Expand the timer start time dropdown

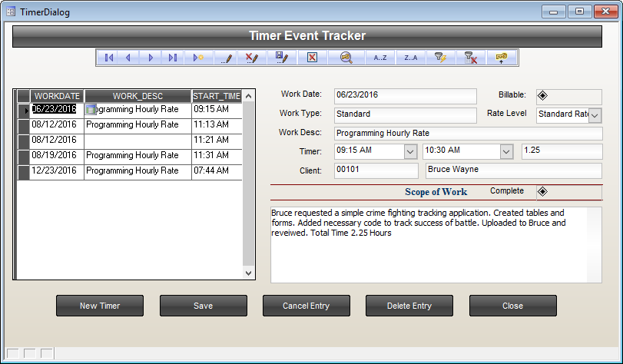[409, 151]
